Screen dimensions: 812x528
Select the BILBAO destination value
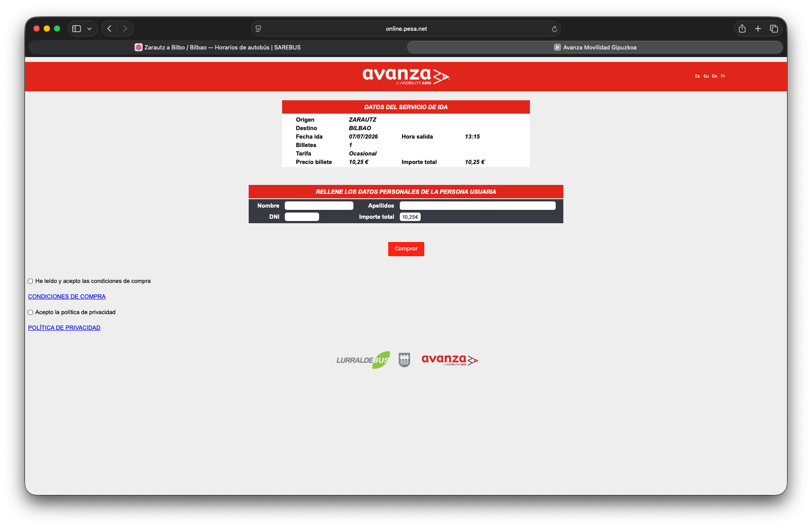[360, 128]
